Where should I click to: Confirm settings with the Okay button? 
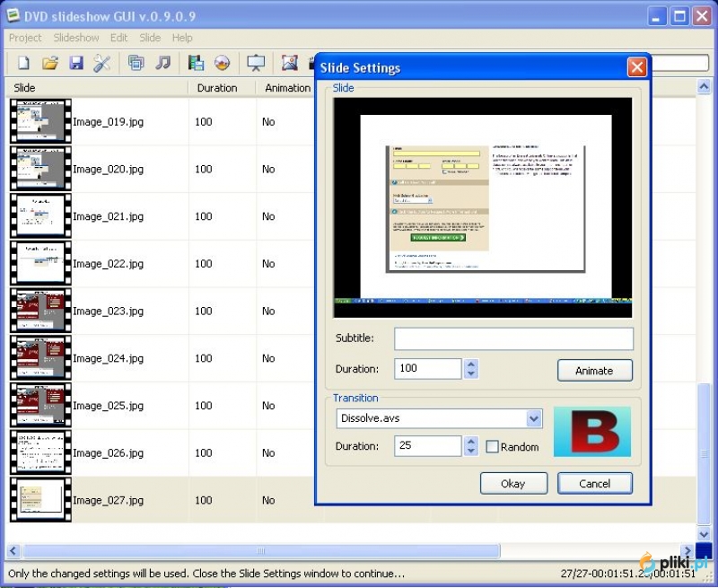point(513,483)
